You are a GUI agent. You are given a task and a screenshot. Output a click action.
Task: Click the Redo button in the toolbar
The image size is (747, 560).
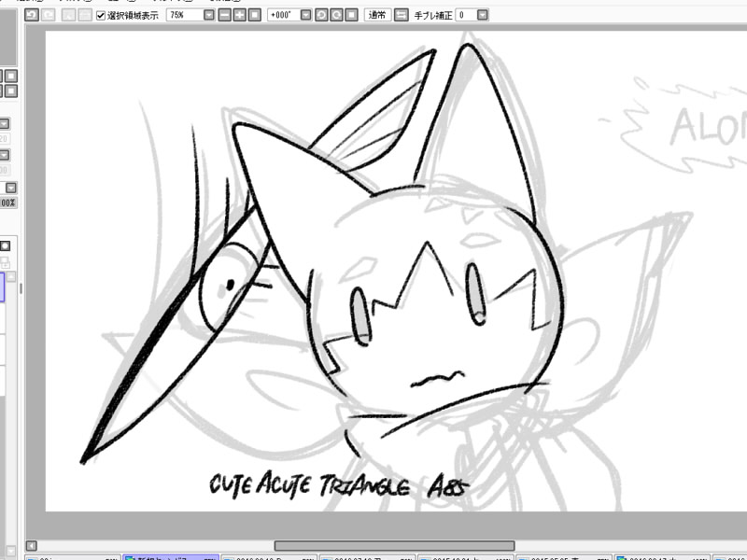tap(49, 15)
